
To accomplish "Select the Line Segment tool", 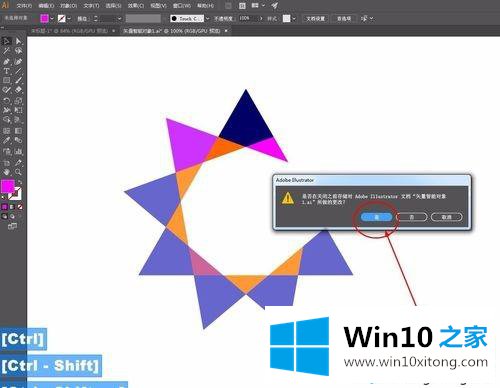I will (18, 71).
